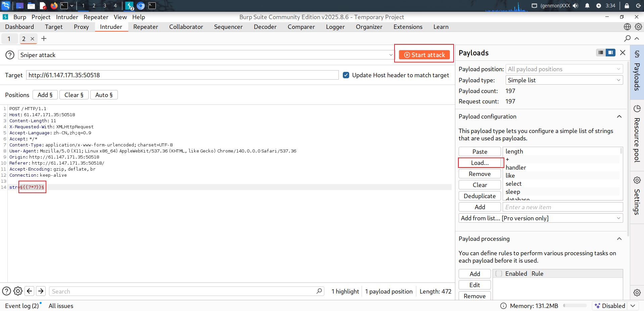The width and height of the screenshot is (644, 311).
Task: Go to the next search match arrow
Action: pyautogui.click(x=41, y=291)
